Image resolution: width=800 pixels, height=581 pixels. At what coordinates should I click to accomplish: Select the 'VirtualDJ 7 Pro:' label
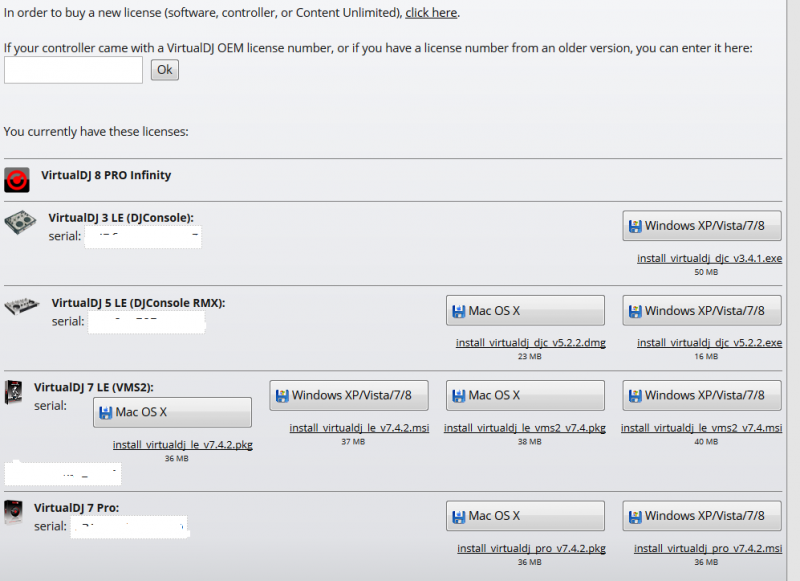click(x=77, y=508)
